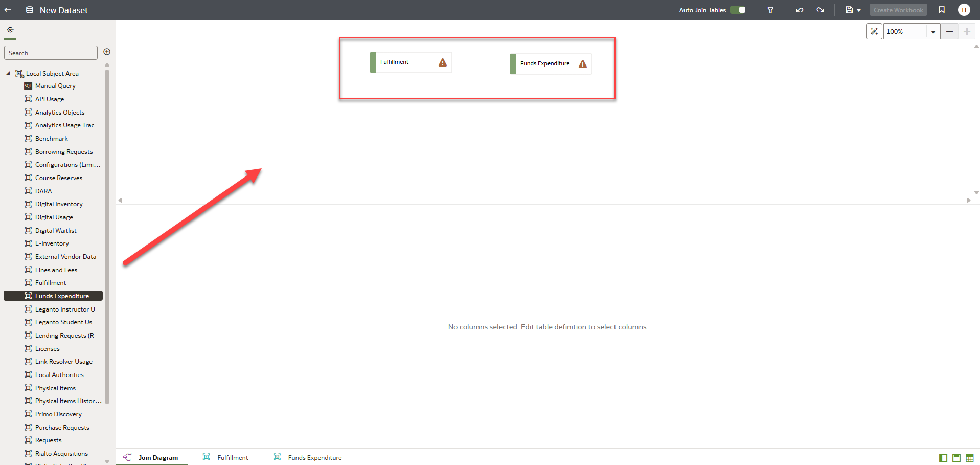The image size is (980, 465).
Task: Click the New Dataset title text
Action: (x=64, y=10)
